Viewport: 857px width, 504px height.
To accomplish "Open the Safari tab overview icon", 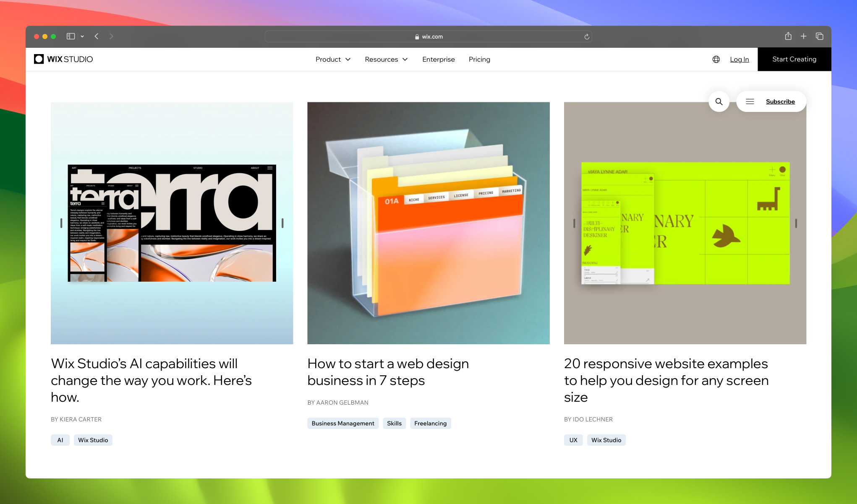I will (x=819, y=36).
